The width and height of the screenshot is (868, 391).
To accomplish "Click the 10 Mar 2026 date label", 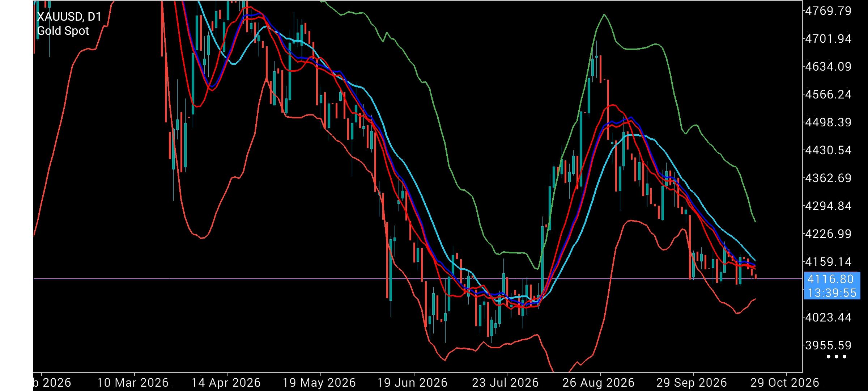I will (133, 383).
